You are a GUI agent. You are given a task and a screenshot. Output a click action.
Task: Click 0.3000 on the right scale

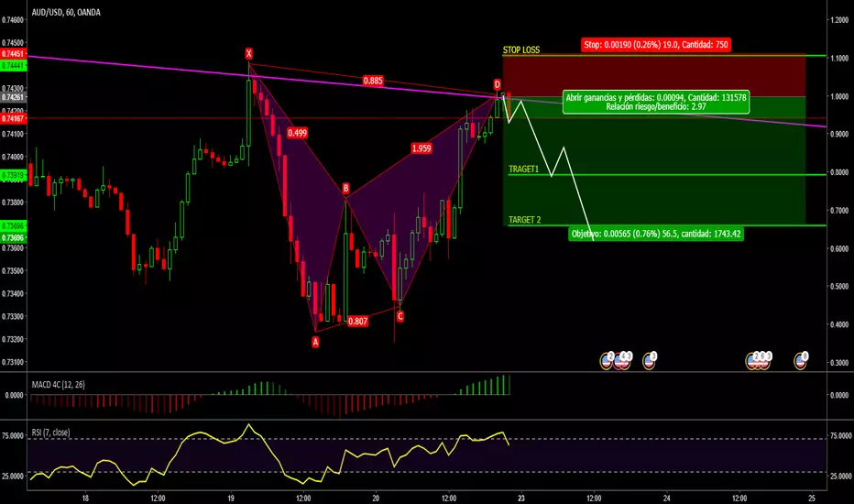(839, 362)
